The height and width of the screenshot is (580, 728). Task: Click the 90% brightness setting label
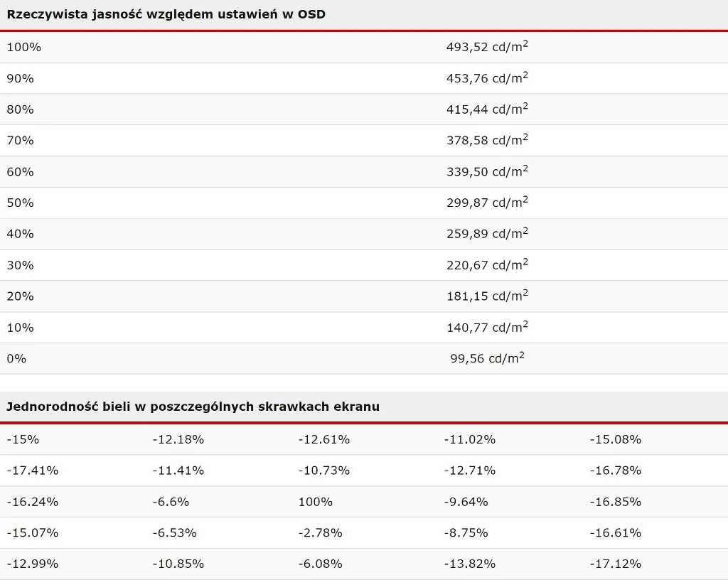(x=21, y=78)
